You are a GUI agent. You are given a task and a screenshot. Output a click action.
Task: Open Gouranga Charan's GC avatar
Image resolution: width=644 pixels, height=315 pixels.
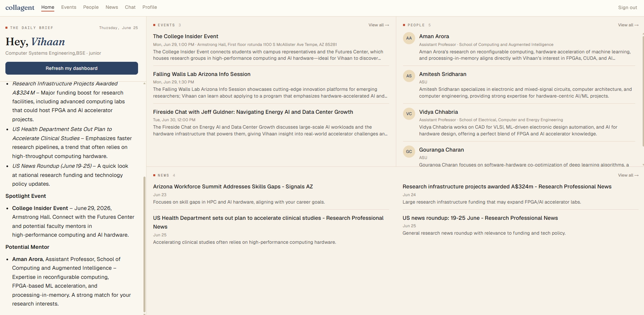pos(409,152)
